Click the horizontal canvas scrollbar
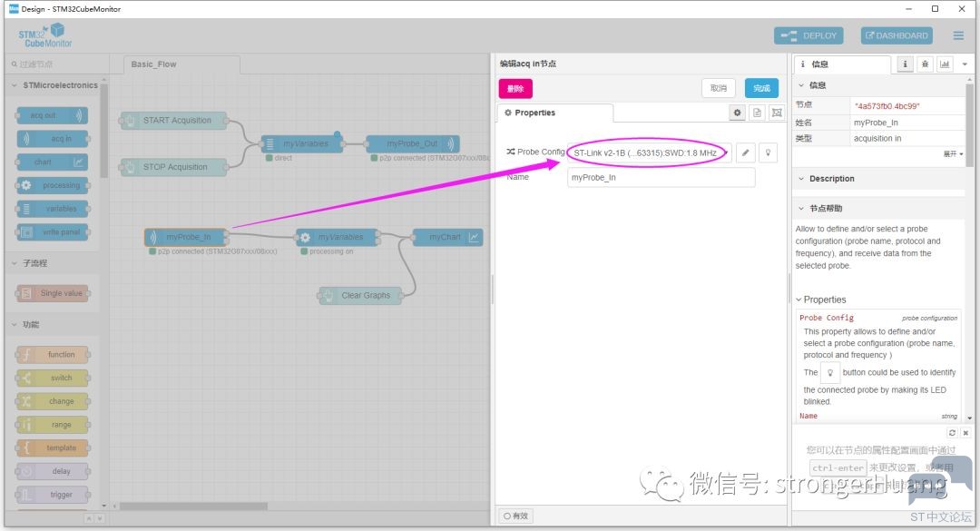The image size is (980, 531). point(194,506)
